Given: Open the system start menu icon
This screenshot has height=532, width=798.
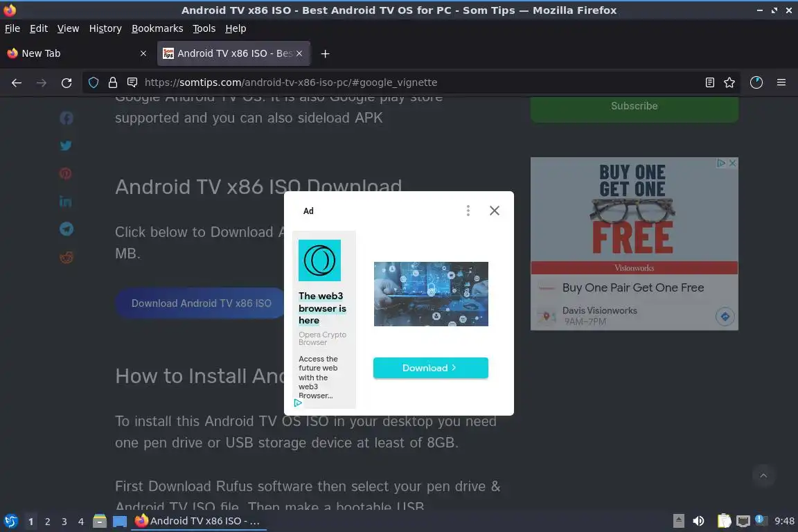Looking at the screenshot, I should [x=10, y=521].
